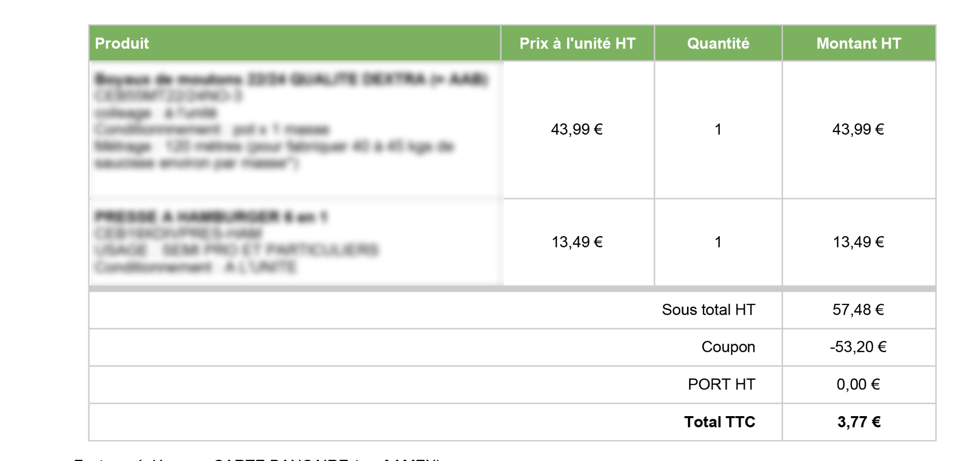Image resolution: width=980 pixels, height=461 pixels.
Task: Select the second row's quantity value
Action: (x=718, y=242)
